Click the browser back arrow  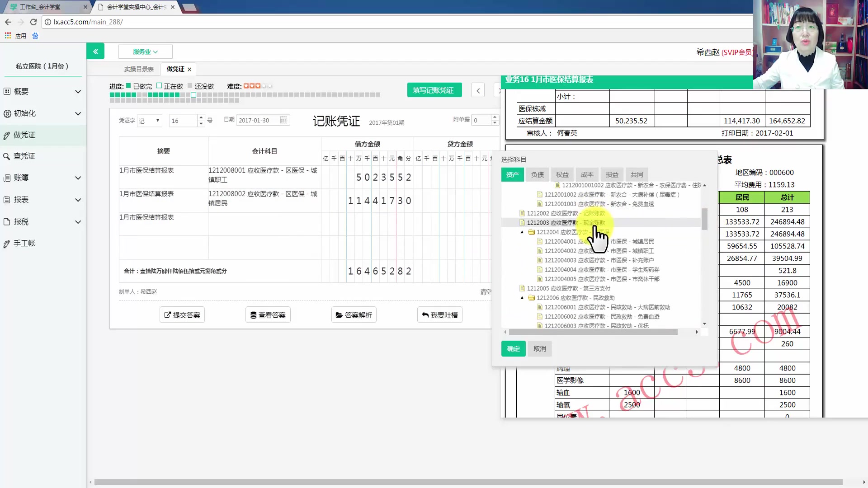[x=8, y=22]
